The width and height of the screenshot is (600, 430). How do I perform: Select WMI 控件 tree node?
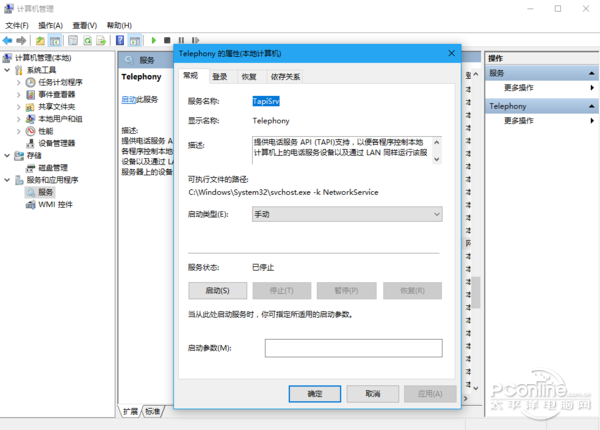pos(55,205)
